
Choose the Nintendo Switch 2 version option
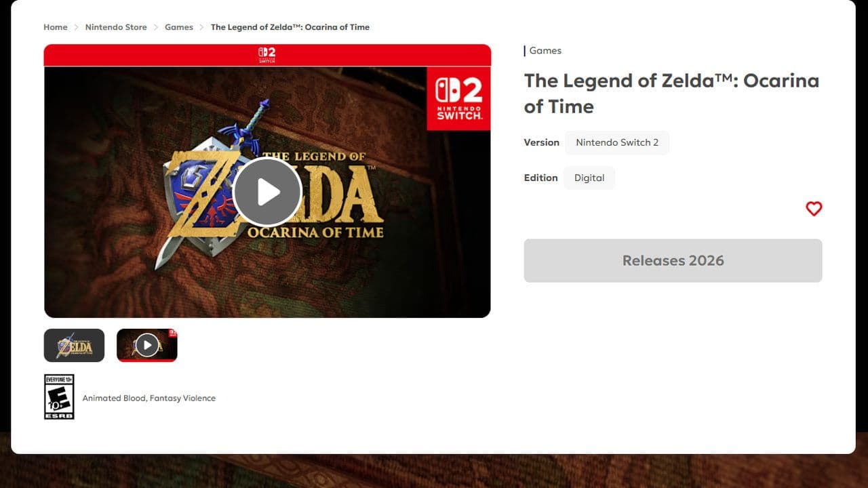click(x=617, y=142)
